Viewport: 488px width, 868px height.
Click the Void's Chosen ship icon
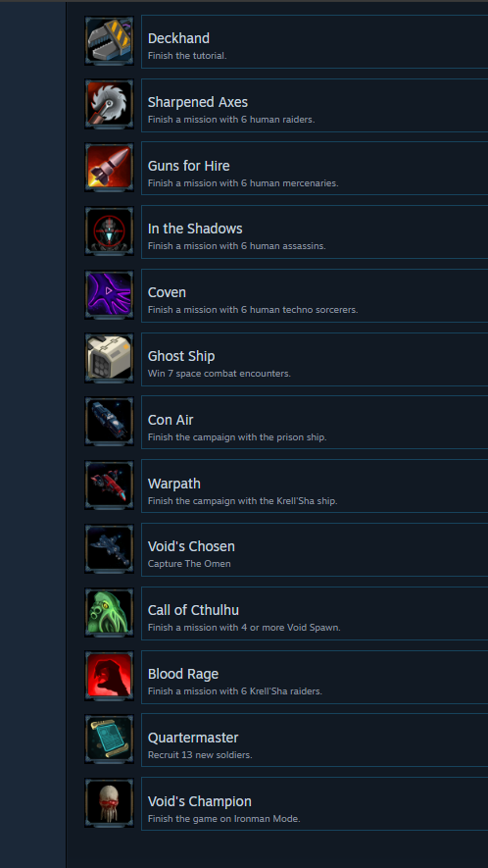click(x=109, y=549)
